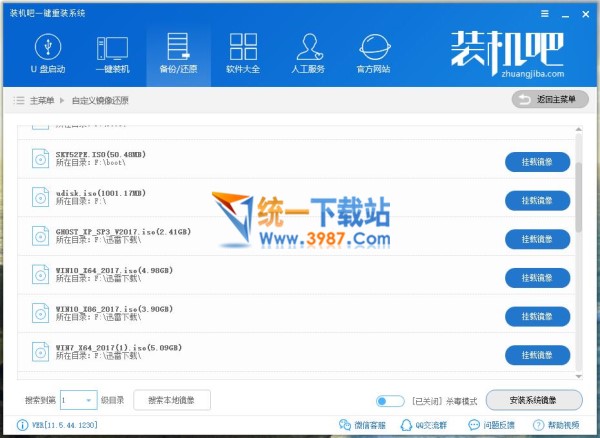600x438 pixels.
Task: Open the U盘启动 section
Action: click(x=48, y=54)
